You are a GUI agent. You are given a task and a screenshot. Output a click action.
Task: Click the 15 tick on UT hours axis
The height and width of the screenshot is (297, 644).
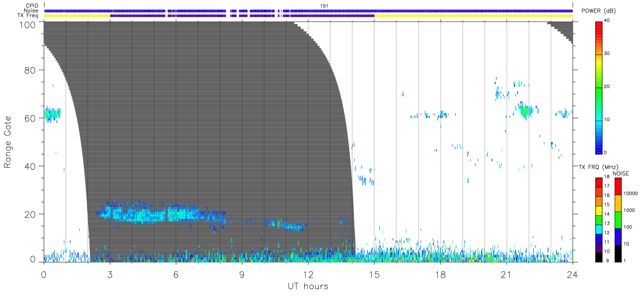point(374,274)
